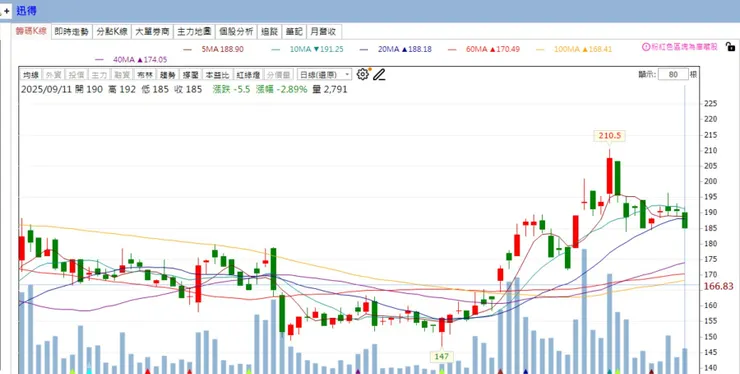Click the pink info circle icon
Screen dimensions: 740x374
click(646, 47)
